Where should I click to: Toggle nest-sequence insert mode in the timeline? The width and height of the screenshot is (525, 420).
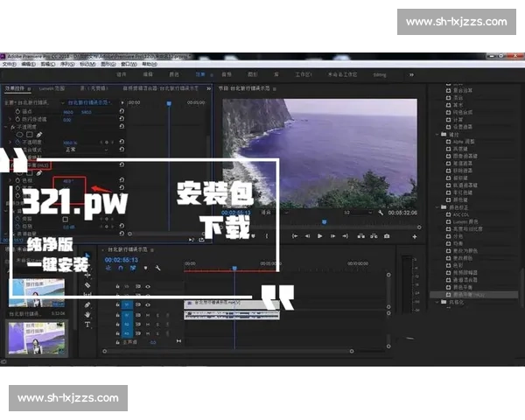pos(108,268)
